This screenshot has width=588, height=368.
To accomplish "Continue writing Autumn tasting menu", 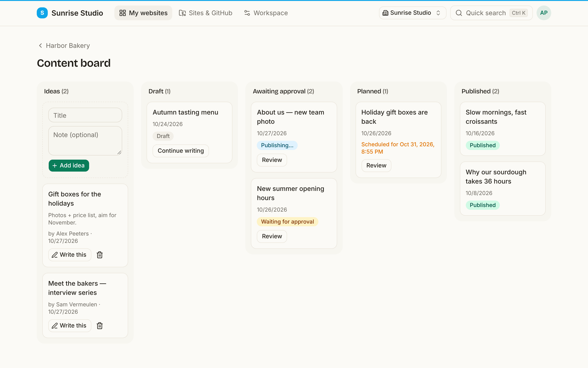I will tap(181, 151).
